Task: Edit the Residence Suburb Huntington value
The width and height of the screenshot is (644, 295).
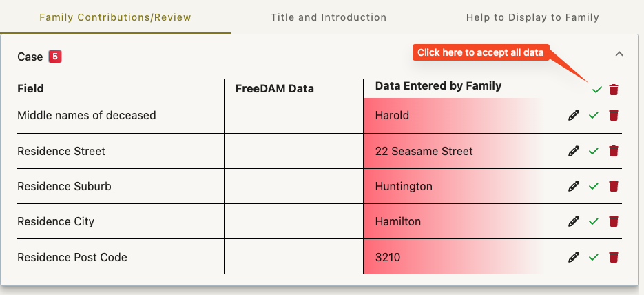Action: (574, 186)
